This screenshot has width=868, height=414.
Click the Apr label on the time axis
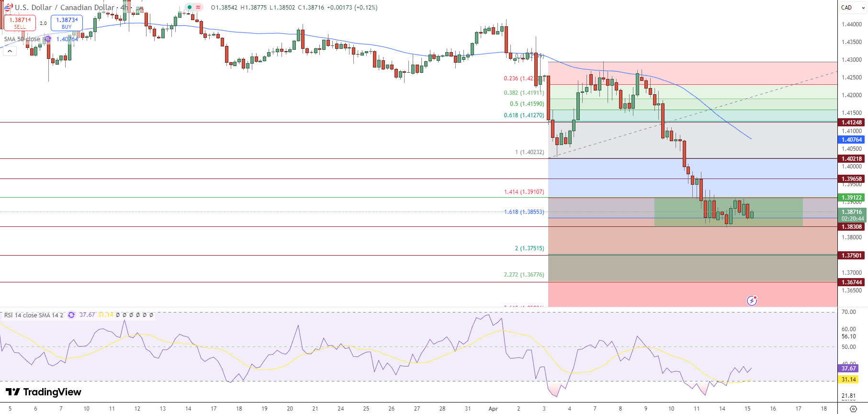click(x=493, y=409)
